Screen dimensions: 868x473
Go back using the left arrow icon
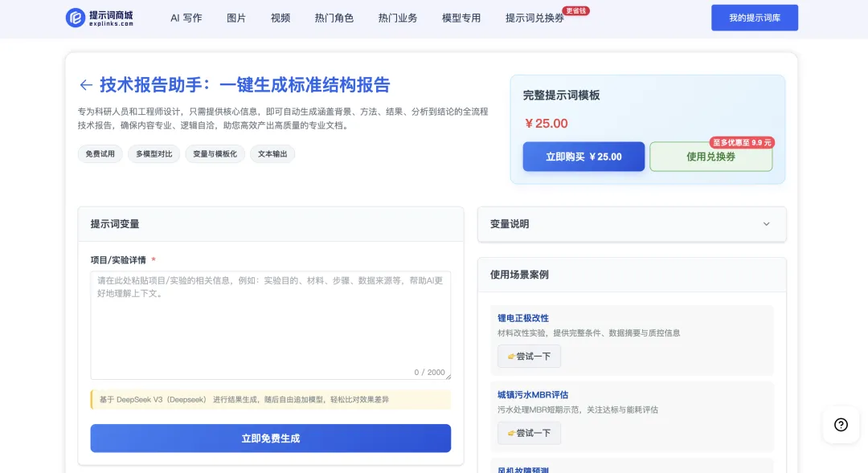[x=86, y=84]
